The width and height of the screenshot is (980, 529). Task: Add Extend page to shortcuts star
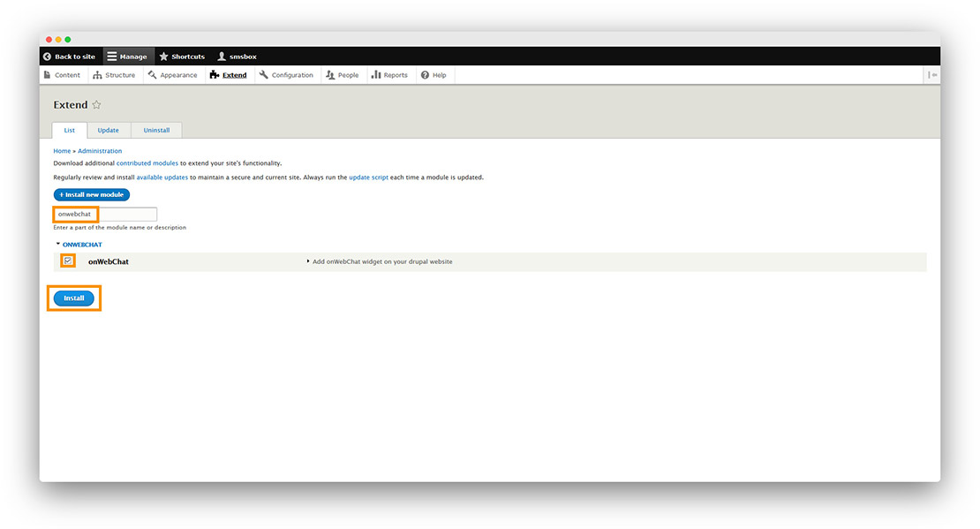tap(96, 105)
